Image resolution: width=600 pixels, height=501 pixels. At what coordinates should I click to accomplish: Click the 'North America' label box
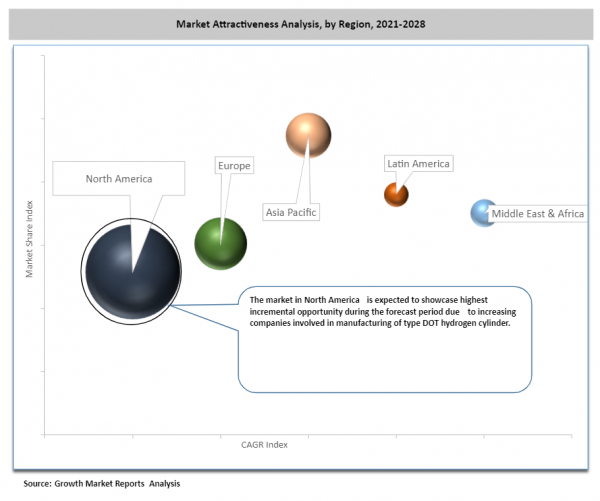[x=119, y=179]
